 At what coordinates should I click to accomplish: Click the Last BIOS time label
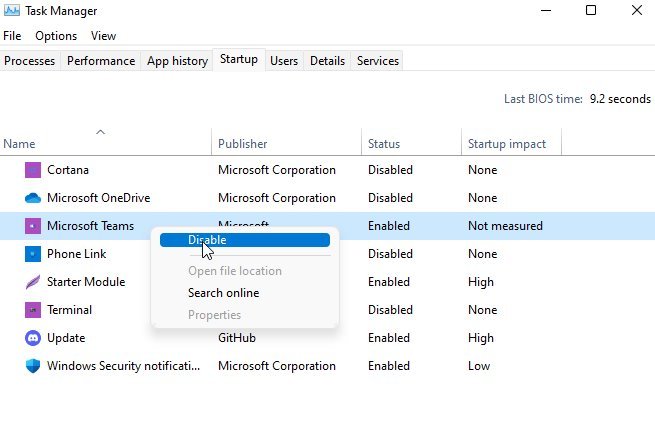pyautogui.click(x=543, y=99)
